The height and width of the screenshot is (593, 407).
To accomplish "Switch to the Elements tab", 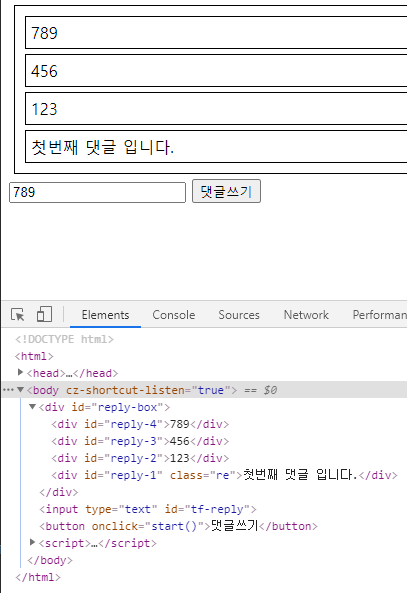I will 106,315.
